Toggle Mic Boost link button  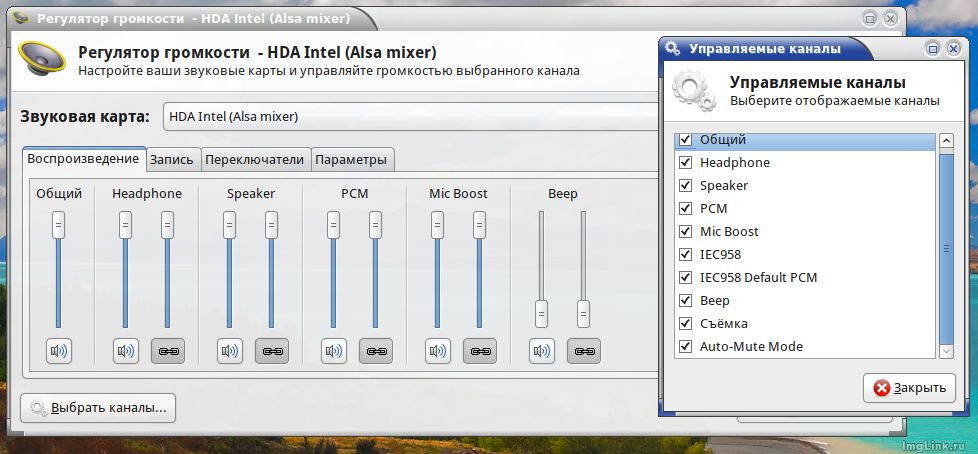(x=480, y=351)
